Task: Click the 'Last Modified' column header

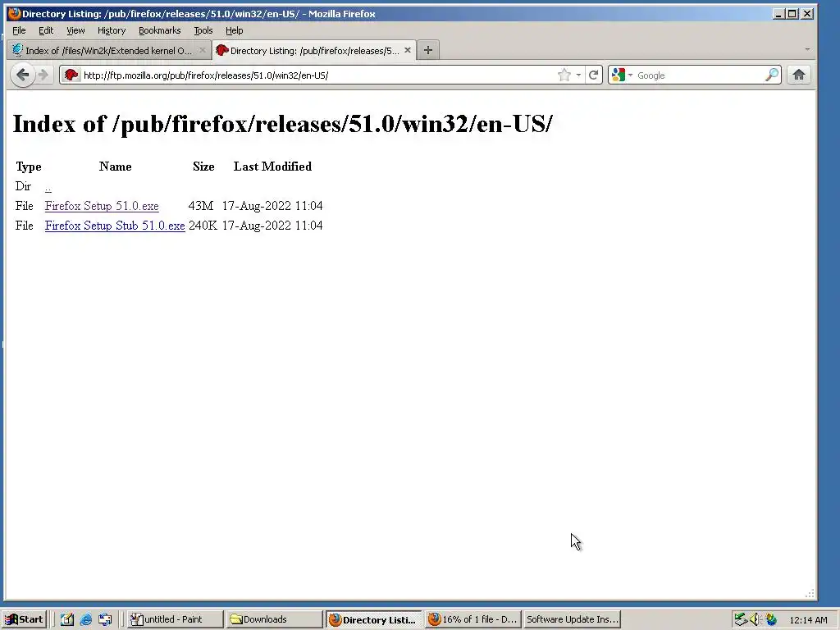Action: (x=272, y=167)
